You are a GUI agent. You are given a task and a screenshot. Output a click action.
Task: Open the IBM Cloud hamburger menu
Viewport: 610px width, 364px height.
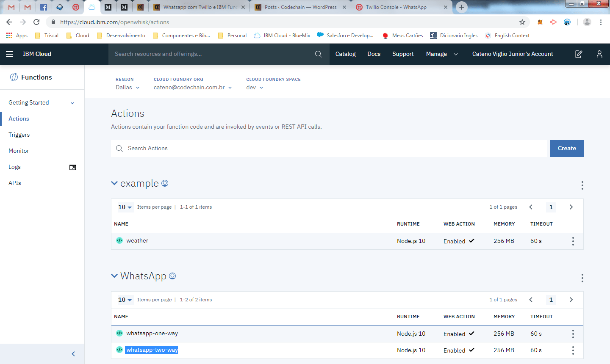pos(9,54)
